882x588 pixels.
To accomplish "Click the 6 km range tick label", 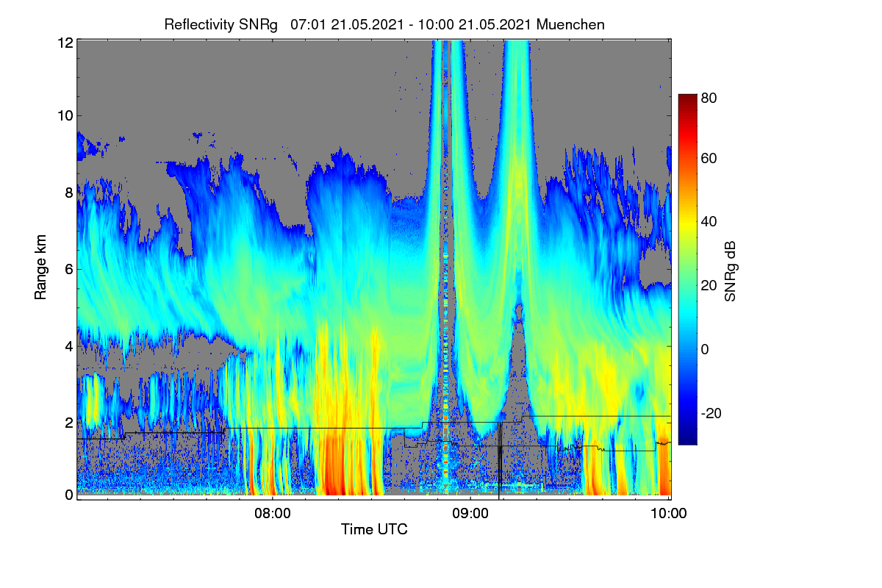I will point(69,269).
